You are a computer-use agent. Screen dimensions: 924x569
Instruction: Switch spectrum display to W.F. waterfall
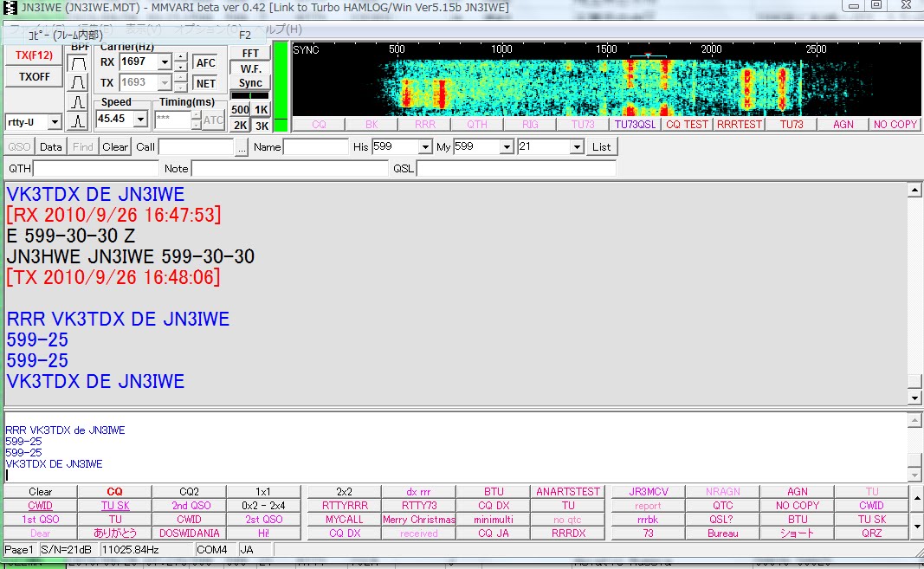(250, 68)
